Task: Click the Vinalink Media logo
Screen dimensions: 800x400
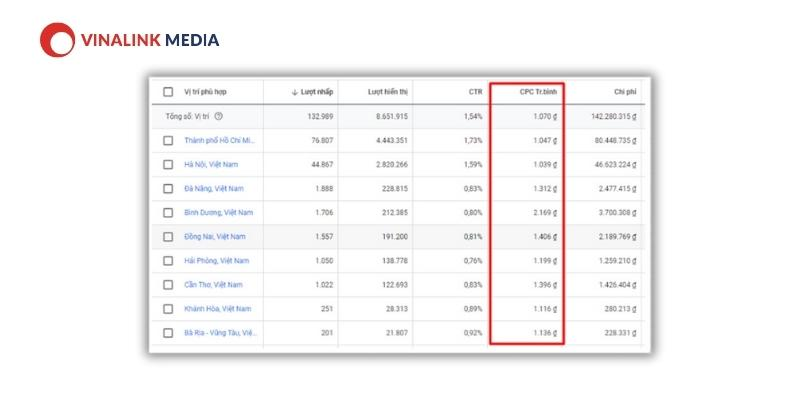Action: click(x=130, y=40)
